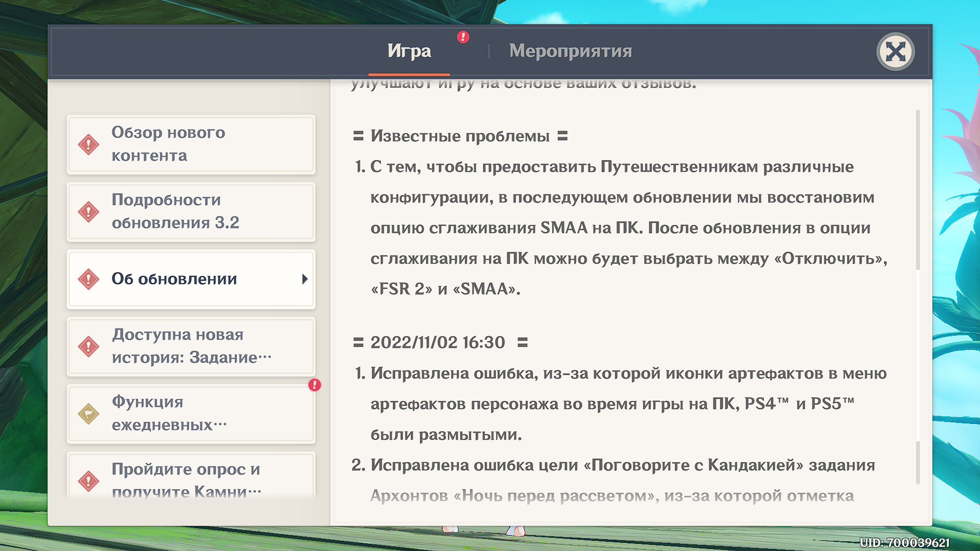Viewport: 980px width, 551px height.
Task: Click red diamond icon beside Доступна новая история
Action: pos(88,346)
